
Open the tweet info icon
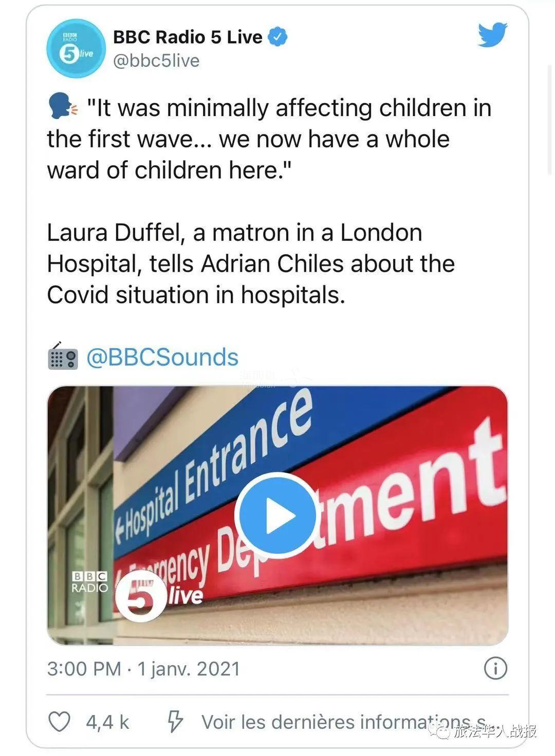pyautogui.click(x=495, y=669)
